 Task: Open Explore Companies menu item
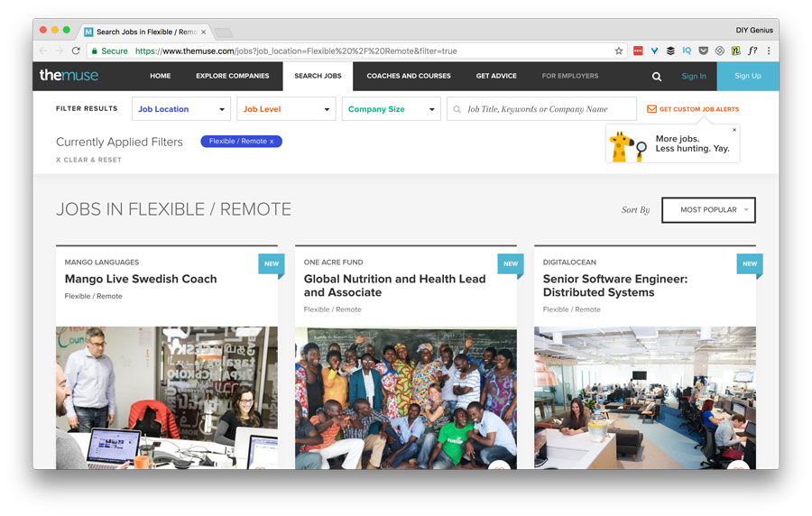tap(233, 76)
